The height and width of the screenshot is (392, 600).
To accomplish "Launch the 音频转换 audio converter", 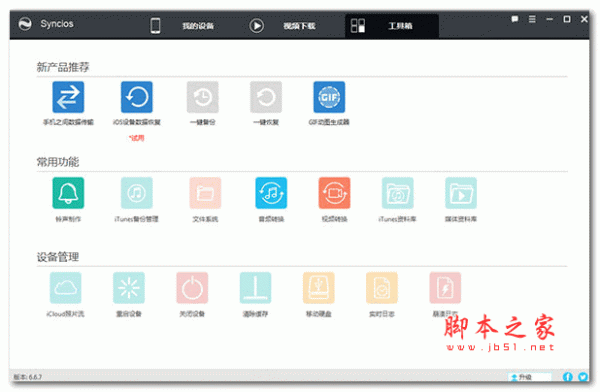I will (271, 193).
